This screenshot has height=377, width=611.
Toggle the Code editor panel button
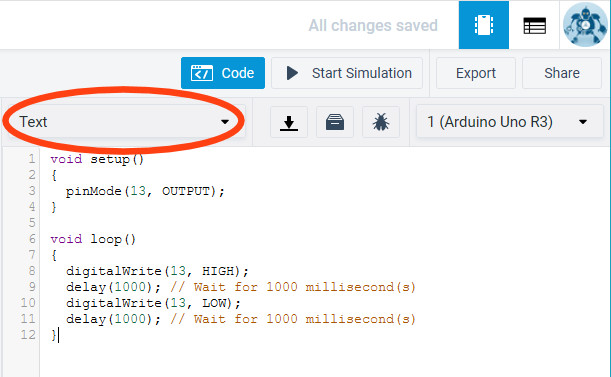click(x=223, y=73)
